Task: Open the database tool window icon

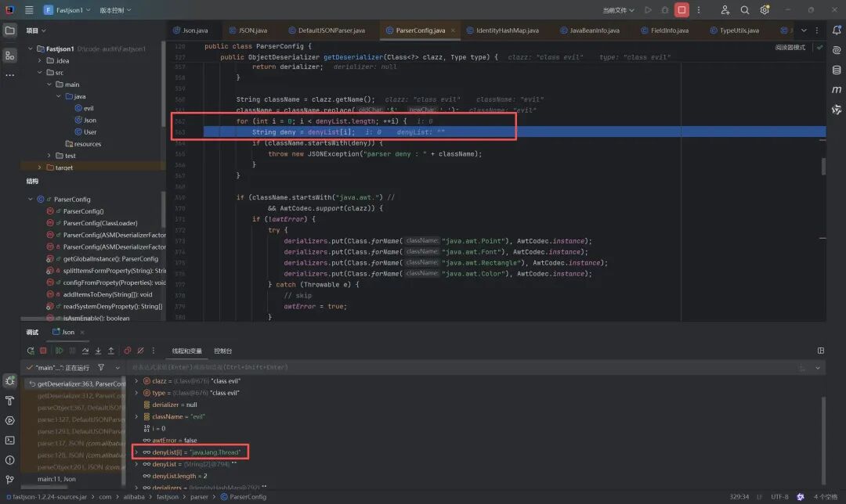Action: [837, 70]
